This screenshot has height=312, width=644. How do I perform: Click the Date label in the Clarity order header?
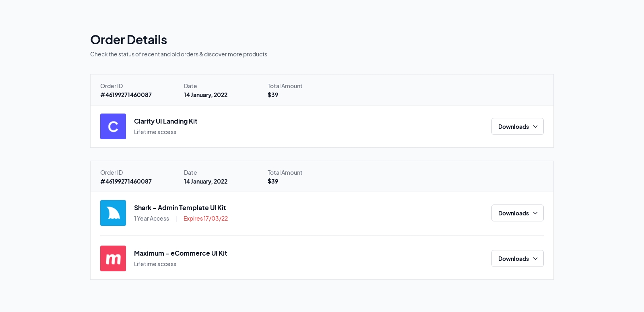(190, 86)
